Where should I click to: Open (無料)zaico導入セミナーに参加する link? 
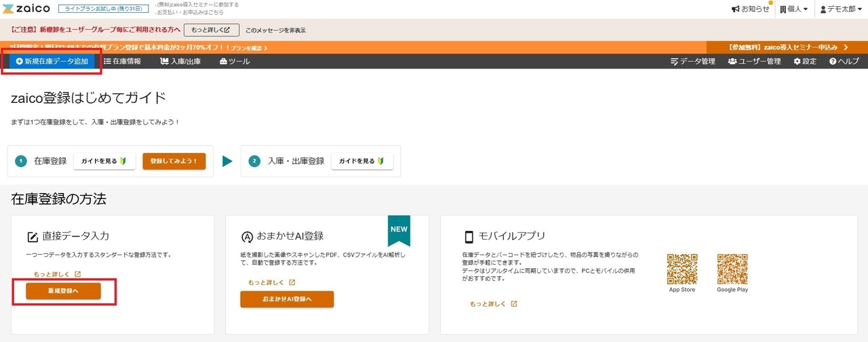pyautogui.click(x=197, y=5)
